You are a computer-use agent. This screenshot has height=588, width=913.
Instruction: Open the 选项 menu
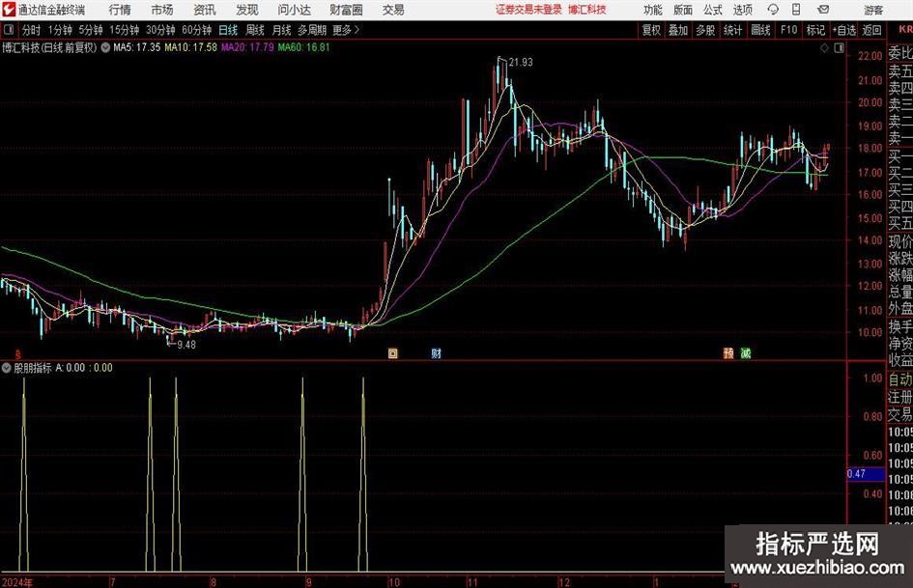[742, 10]
